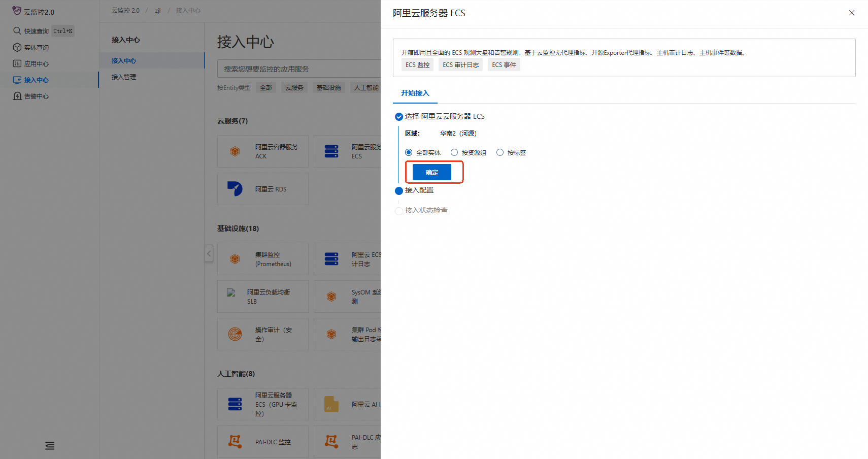Go to 云监控 2.0 breadcrumb
868x459 pixels.
tap(125, 10)
